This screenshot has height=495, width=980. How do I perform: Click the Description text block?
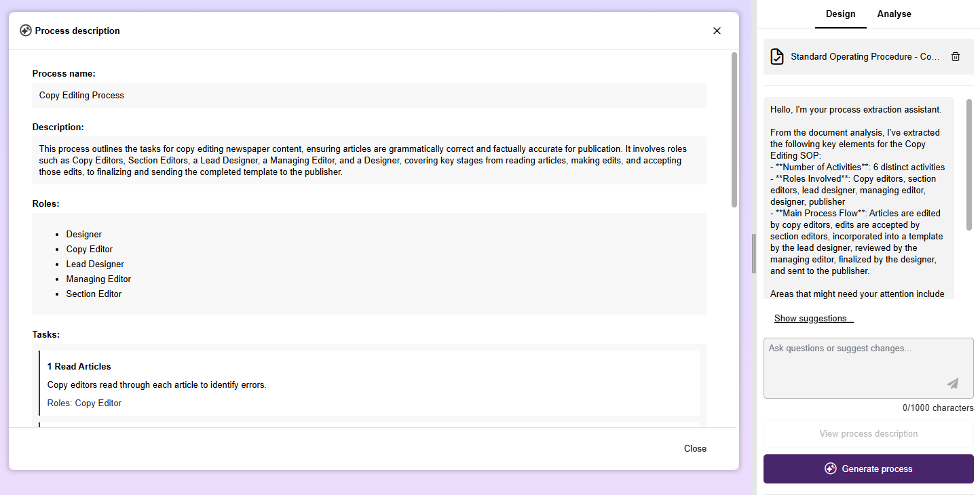coord(369,160)
